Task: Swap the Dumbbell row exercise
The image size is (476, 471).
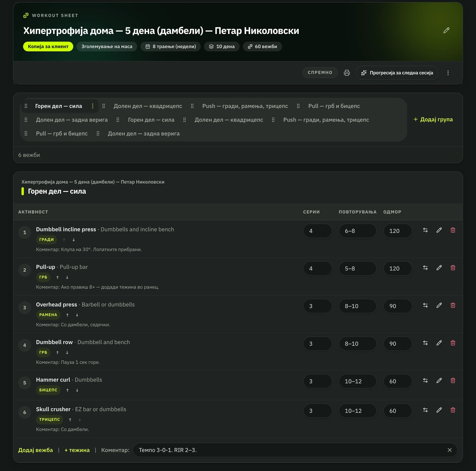Action: (425, 343)
